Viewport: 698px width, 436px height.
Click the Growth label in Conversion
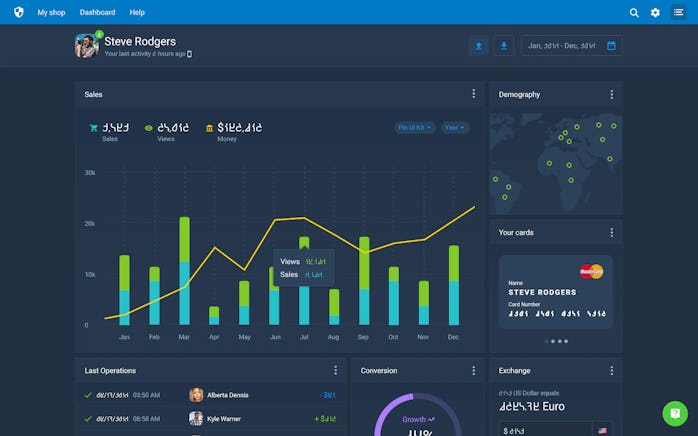[x=418, y=419]
